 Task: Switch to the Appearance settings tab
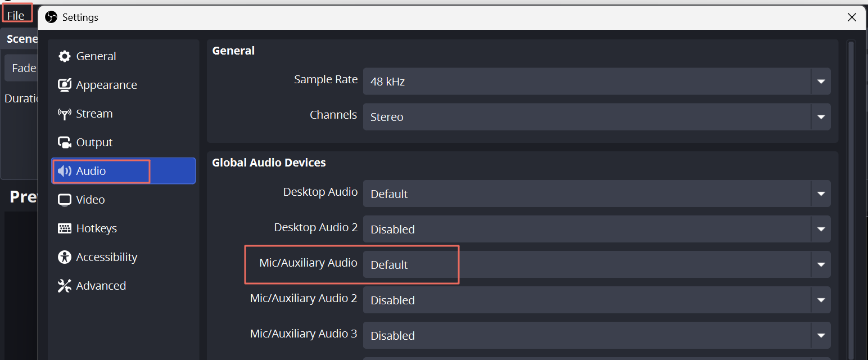pyautogui.click(x=124, y=85)
